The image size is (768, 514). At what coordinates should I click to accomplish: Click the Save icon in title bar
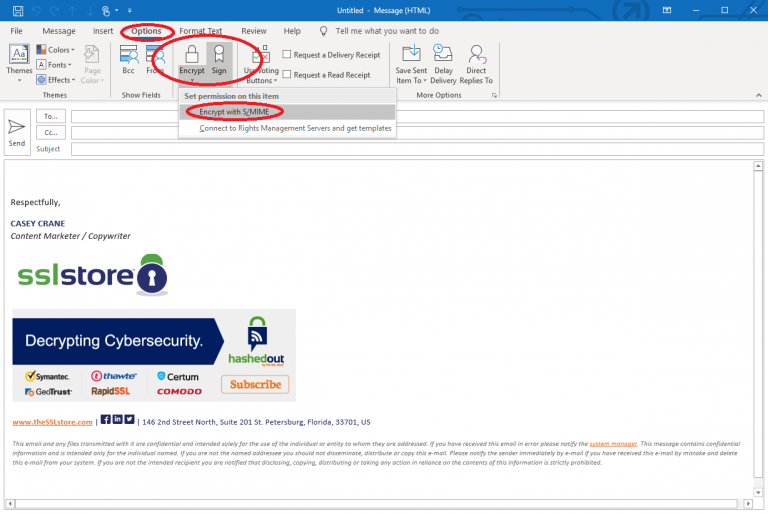coord(12,10)
